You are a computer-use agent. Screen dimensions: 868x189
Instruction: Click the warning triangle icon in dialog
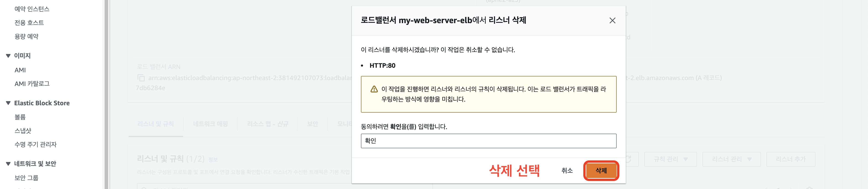pyautogui.click(x=374, y=89)
